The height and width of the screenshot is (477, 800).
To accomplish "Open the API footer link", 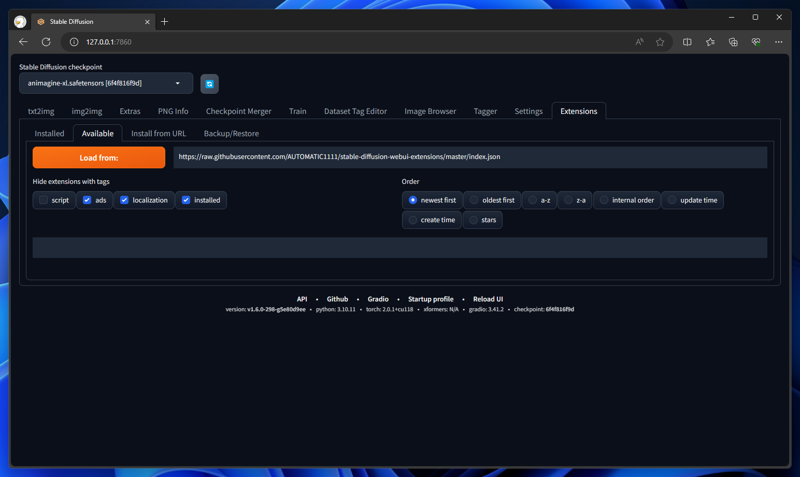I will 302,299.
